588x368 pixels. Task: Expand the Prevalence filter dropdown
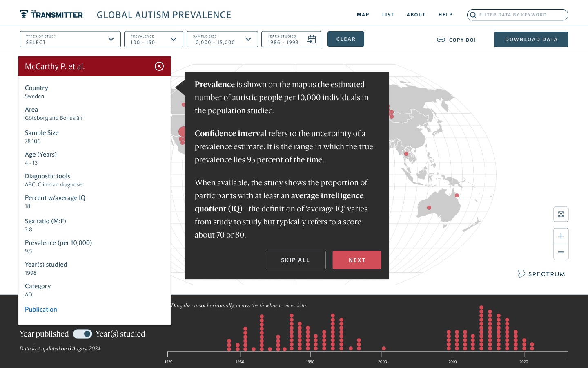click(154, 39)
